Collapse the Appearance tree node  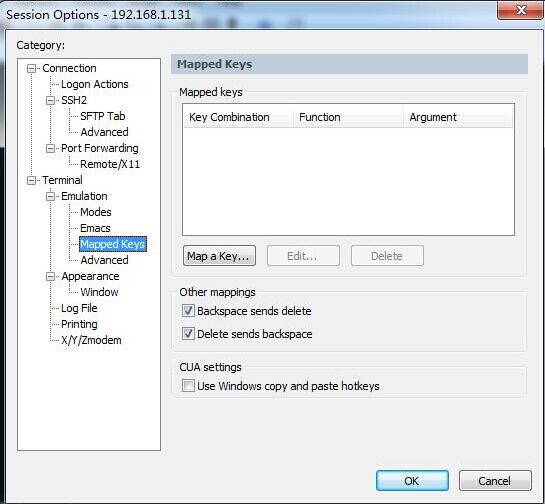click(50, 276)
